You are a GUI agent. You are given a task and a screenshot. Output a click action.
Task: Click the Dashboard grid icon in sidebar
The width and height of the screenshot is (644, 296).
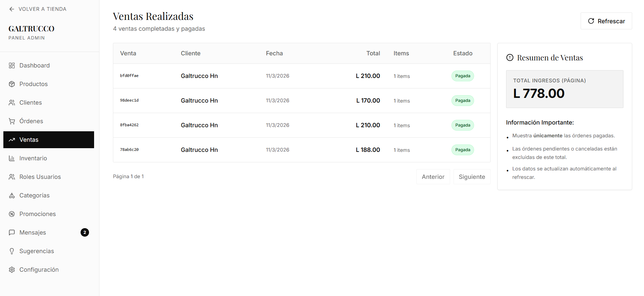[x=12, y=65]
